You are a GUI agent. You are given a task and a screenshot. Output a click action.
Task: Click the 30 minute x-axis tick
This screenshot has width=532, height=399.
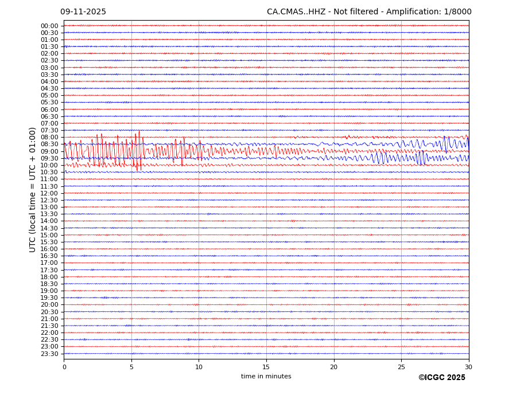468,367
